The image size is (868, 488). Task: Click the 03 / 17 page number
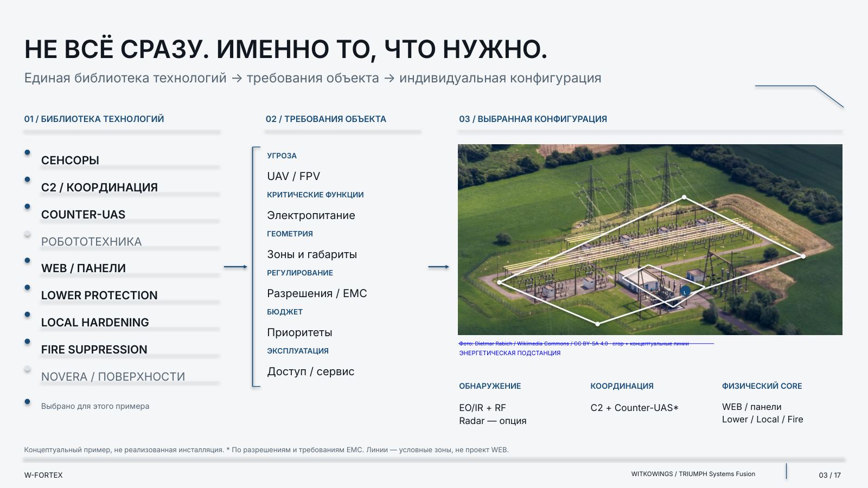tap(830, 475)
